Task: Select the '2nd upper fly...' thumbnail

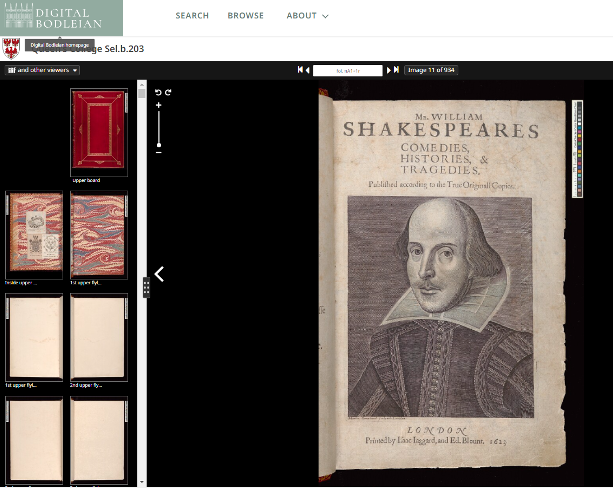Action: pyautogui.click(x=99, y=337)
